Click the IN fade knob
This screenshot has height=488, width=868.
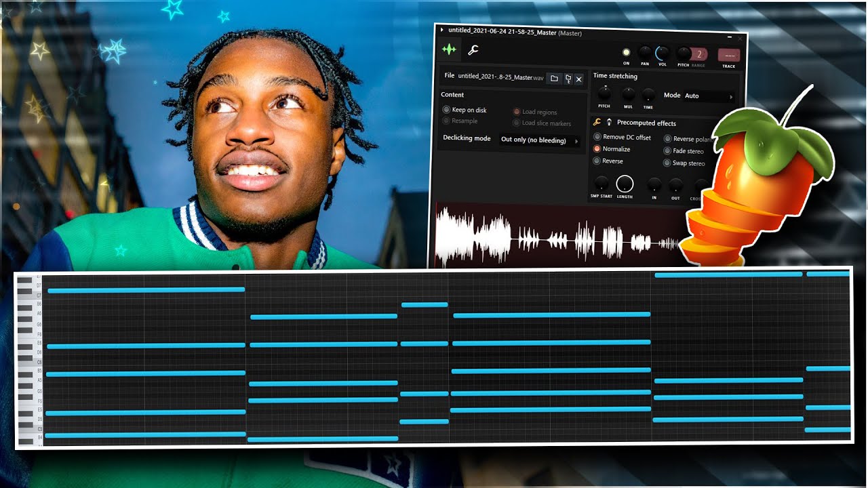654,184
